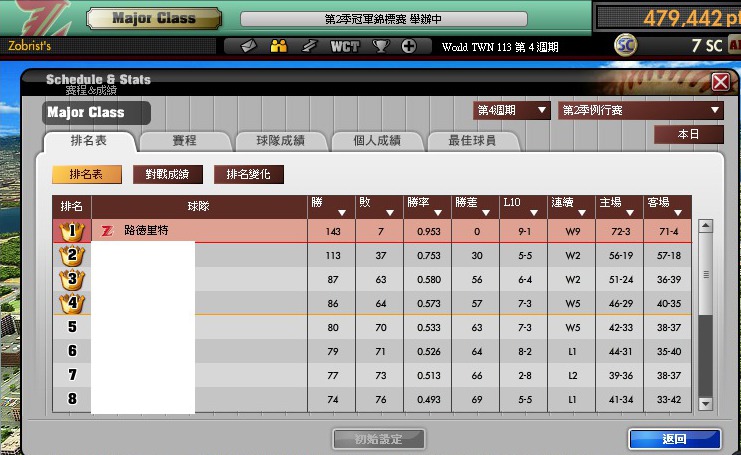Click the plus circle icon in toolbar
This screenshot has width=741, height=455.
tap(409, 46)
